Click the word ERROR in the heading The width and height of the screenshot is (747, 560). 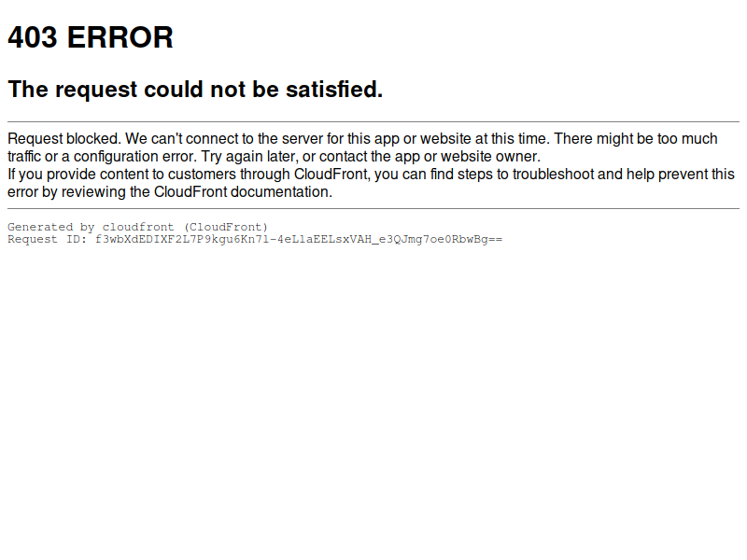(120, 37)
